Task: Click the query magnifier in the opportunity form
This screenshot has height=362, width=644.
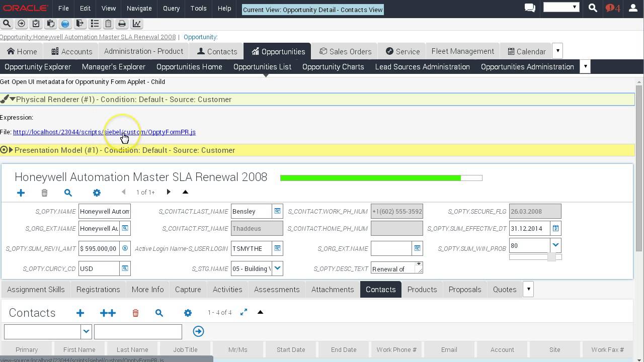Action: pyautogui.click(x=68, y=193)
